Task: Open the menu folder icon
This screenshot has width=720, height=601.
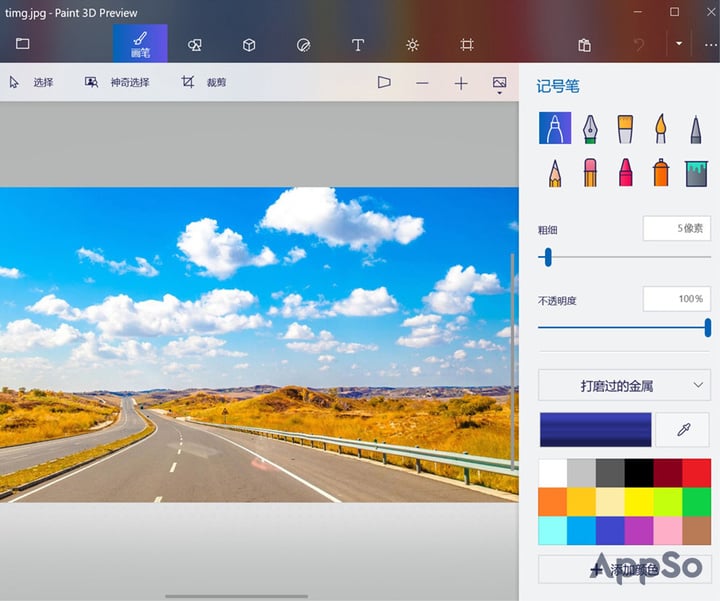Action: 22,44
